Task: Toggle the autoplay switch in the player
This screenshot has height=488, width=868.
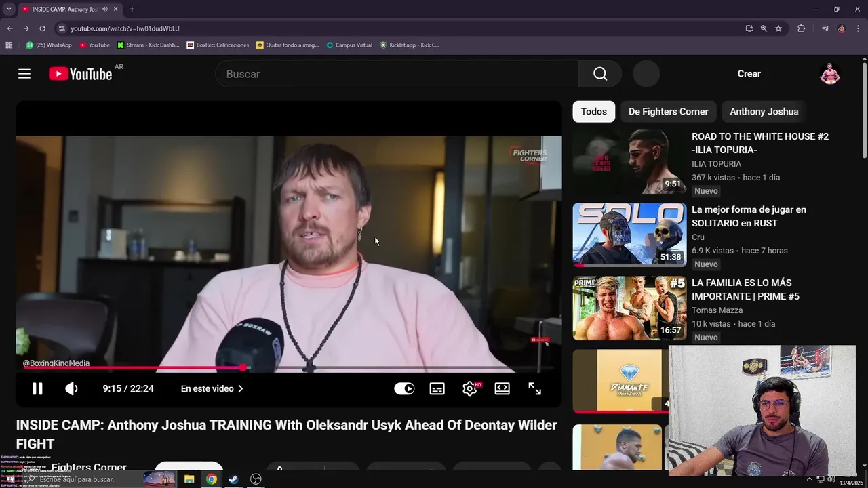Action: click(404, 388)
